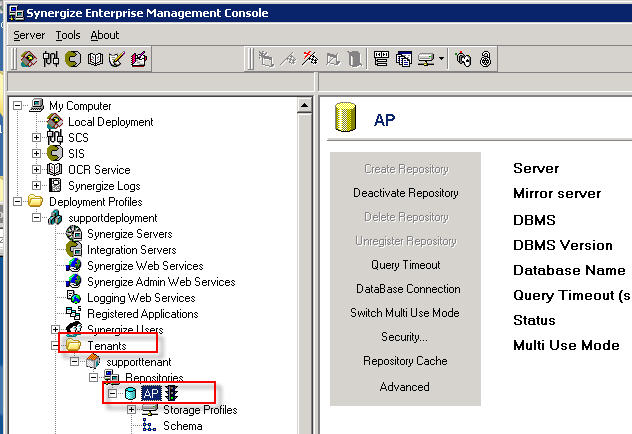The height and width of the screenshot is (434, 632).
Task: Collapse the supportdeployment node
Action: pyautogui.click(x=36, y=218)
